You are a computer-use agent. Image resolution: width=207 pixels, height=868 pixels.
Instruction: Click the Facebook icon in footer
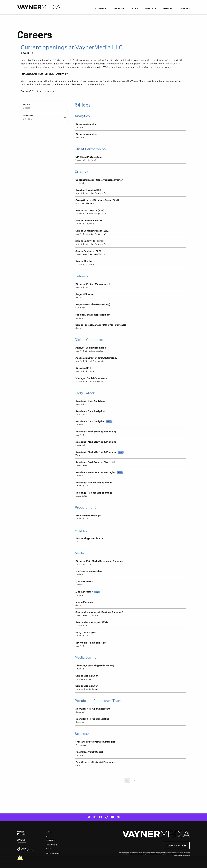(x=101, y=817)
